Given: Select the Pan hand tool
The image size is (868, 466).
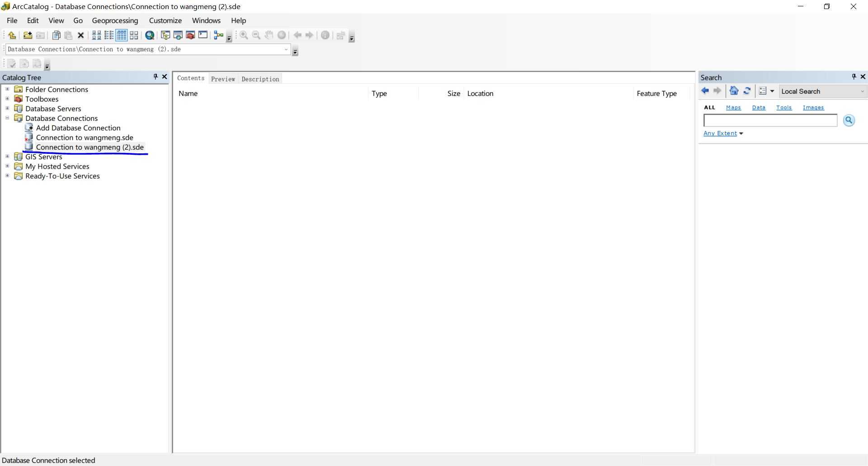Looking at the screenshot, I should tap(269, 35).
